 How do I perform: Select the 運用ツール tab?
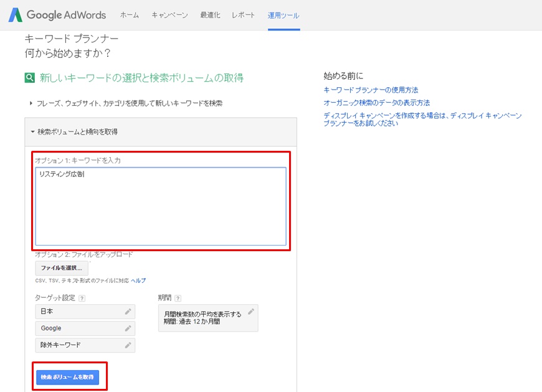coord(283,15)
